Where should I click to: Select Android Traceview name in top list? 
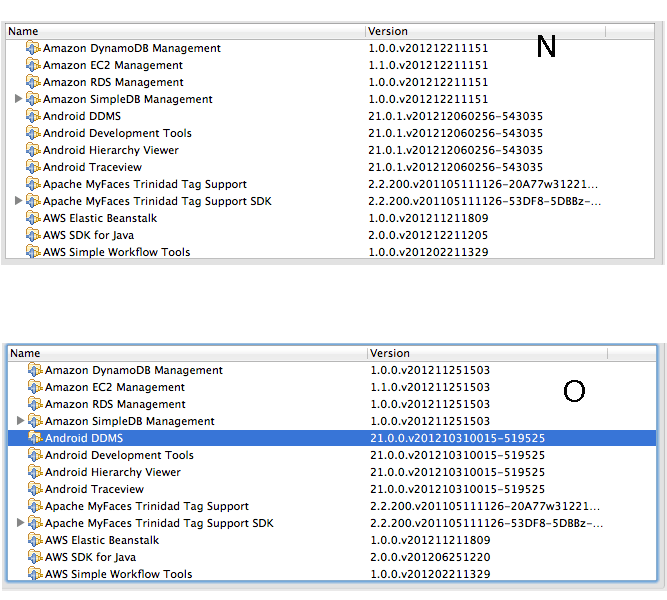click(92, 168)
